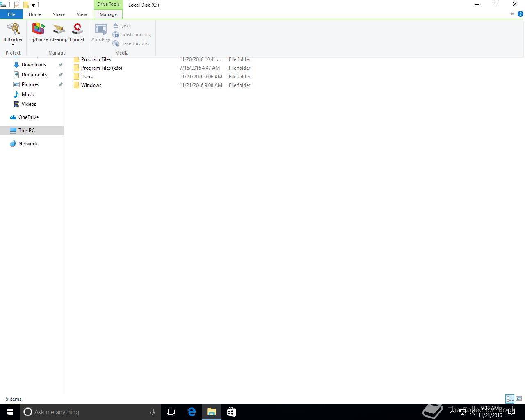The image size is (525, 420).
Task: Open the File menu
Action: pos(11,14)
